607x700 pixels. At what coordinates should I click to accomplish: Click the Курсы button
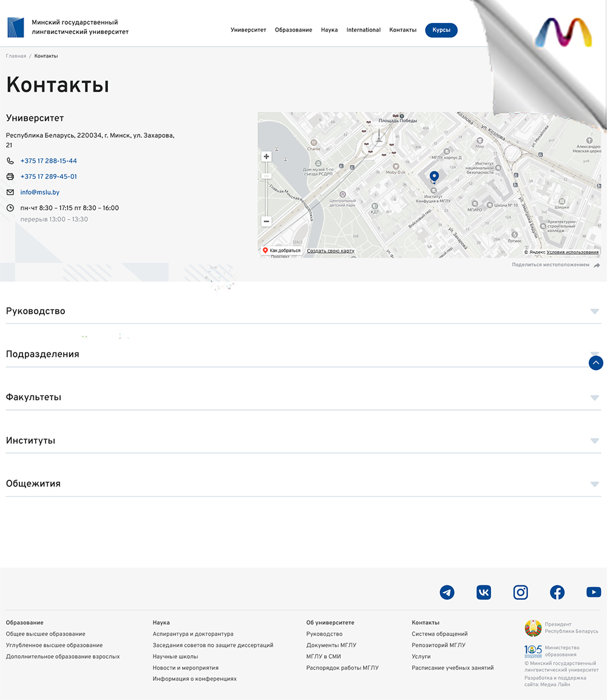(x=441, y=30)
